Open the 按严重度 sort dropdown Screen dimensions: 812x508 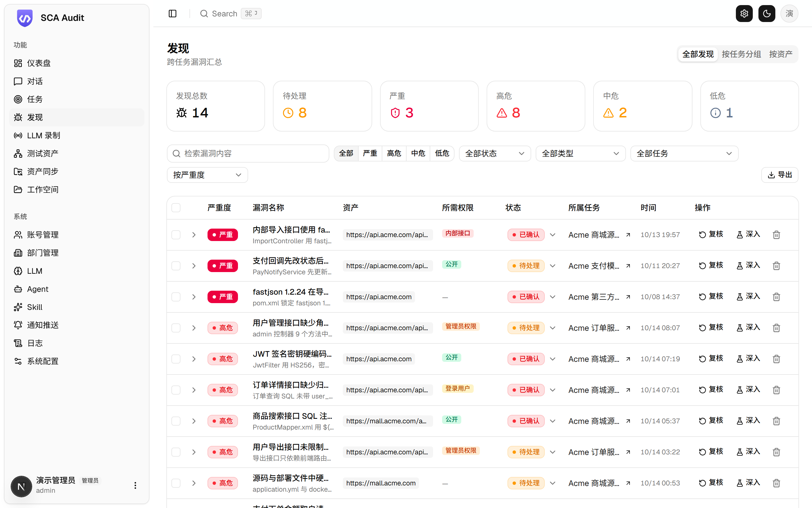207,175
